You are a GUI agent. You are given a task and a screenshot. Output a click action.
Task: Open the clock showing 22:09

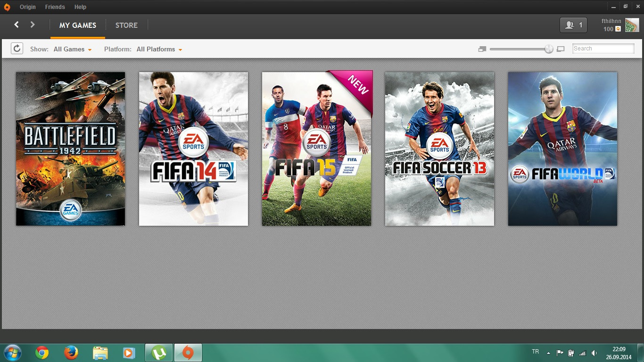tap(619, 353)
